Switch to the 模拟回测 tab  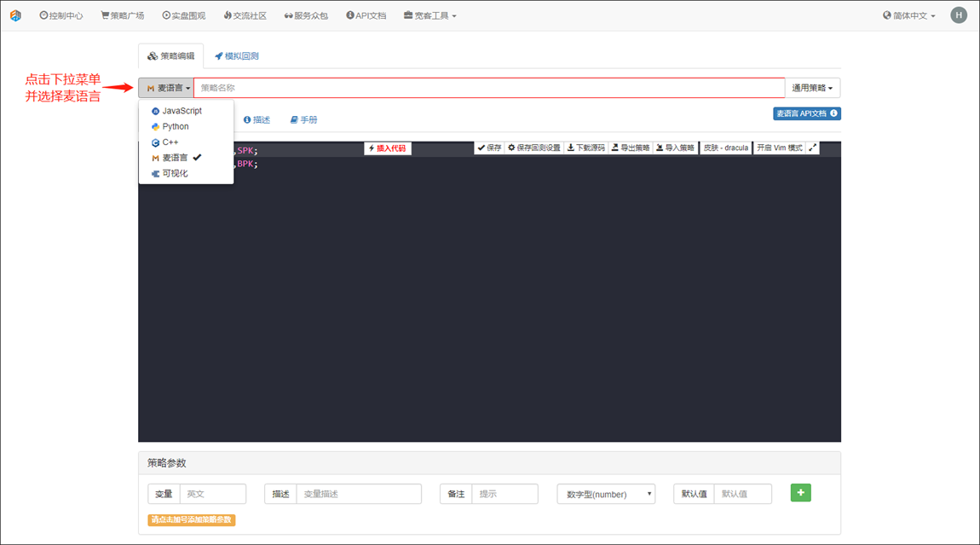coord(236,56)
